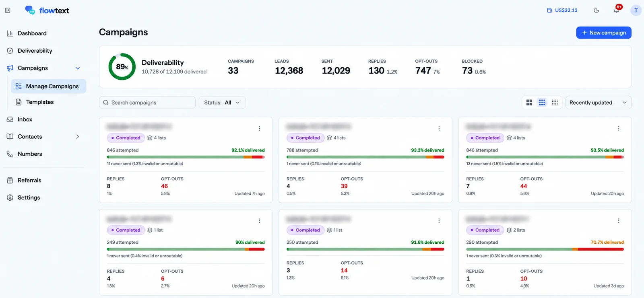
Task: Click the "Updated 3d ago" text
Action: (609, 286)
